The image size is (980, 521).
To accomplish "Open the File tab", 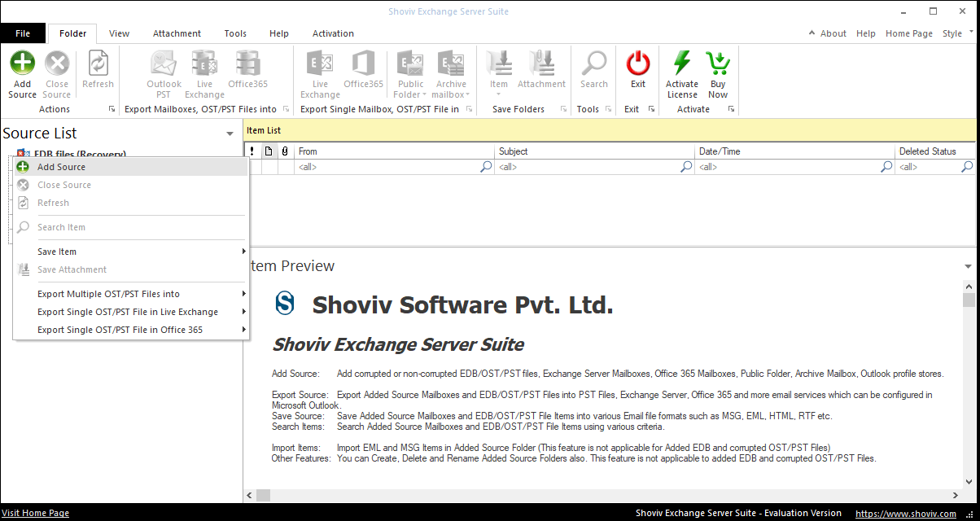I will pyautogui.click(x=23, y=33).
